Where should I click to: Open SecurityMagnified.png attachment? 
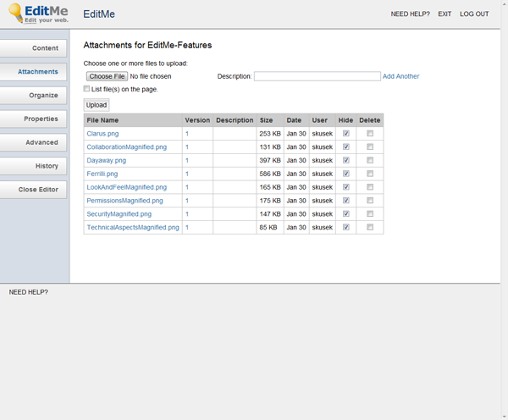[x=119, y=214]
